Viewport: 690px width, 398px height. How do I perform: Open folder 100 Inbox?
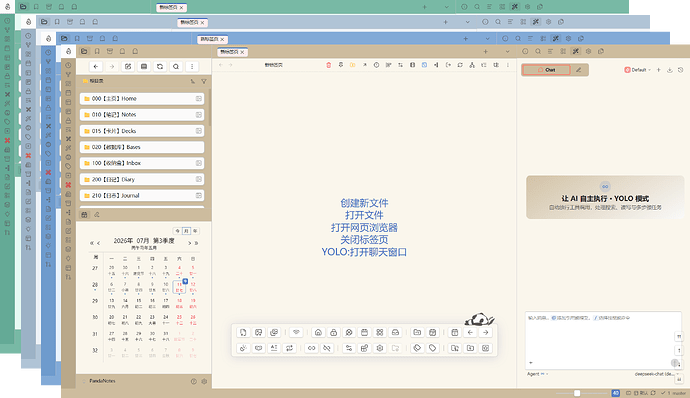142,163
